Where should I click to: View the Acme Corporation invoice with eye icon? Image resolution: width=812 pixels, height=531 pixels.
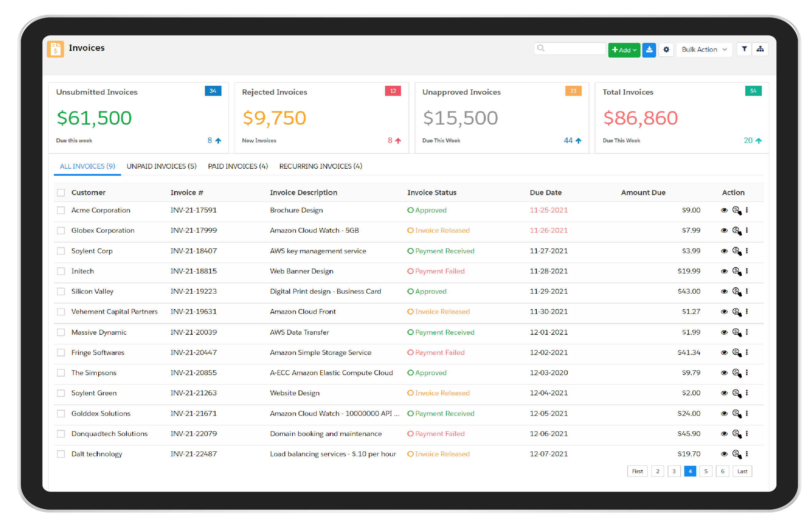click(x=724, y=210)
